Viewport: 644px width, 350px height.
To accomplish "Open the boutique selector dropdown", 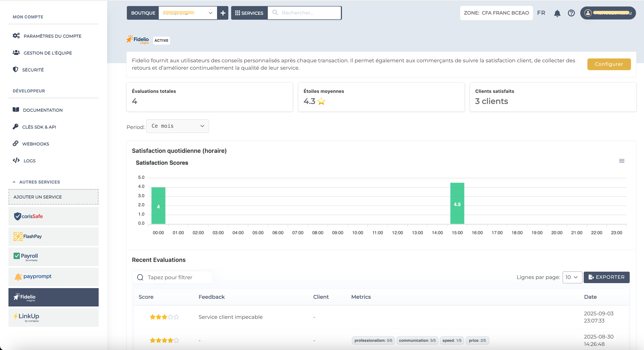I will coord(188,13).
